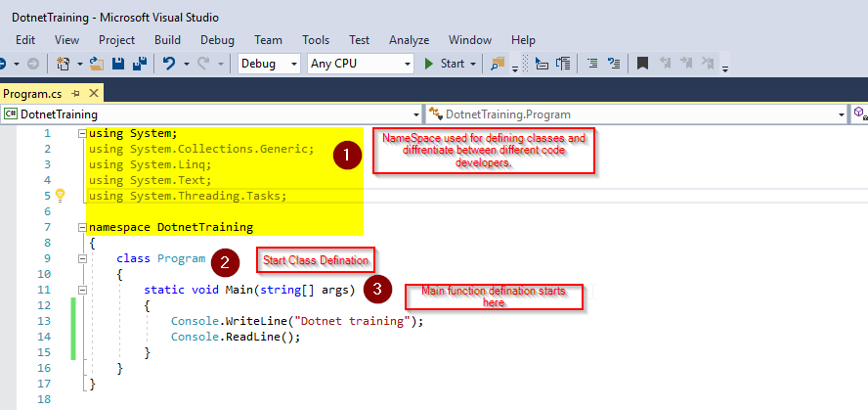Screen dimensions: 868x410
Task: Collapse the using directives block
Action: tap(82, 133)
